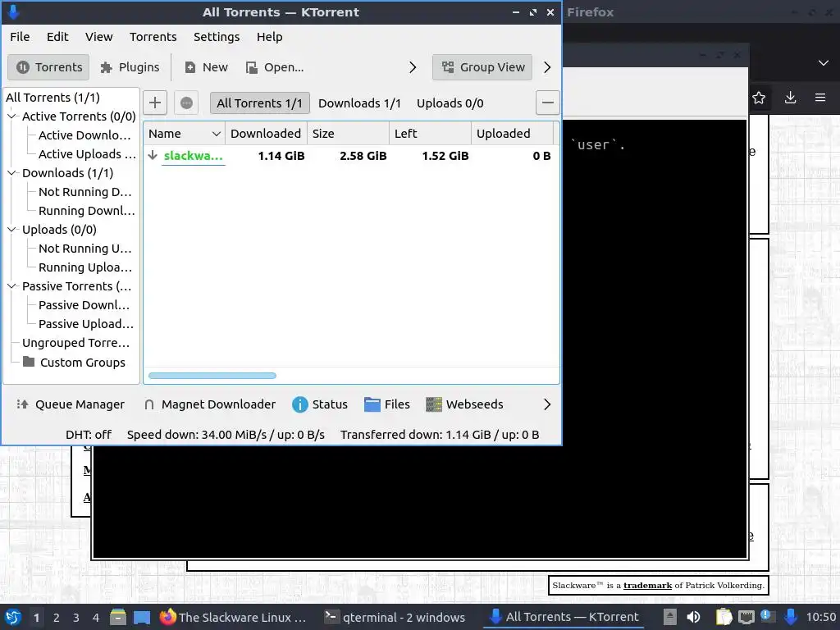
Task: Select All Torrents (1/1) group
Action: 52,98
